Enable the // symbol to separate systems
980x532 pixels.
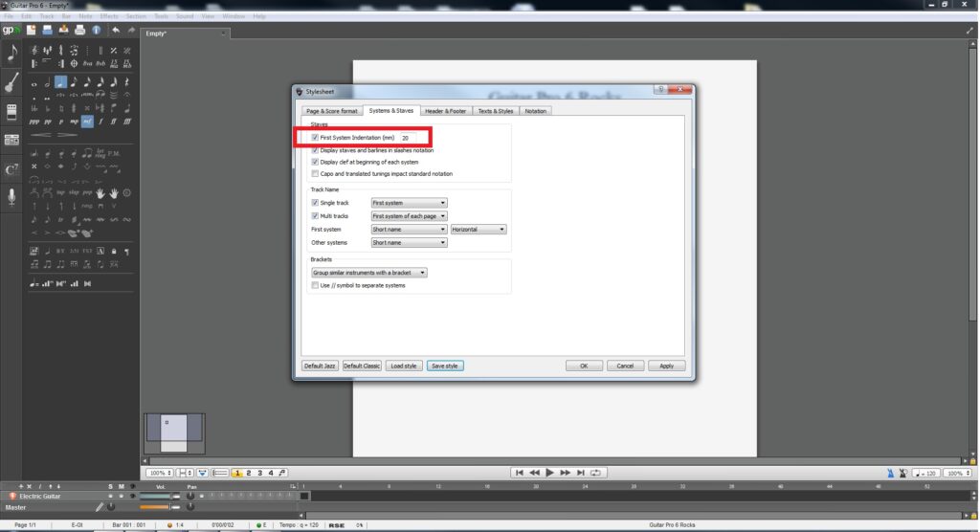(315, 285)
